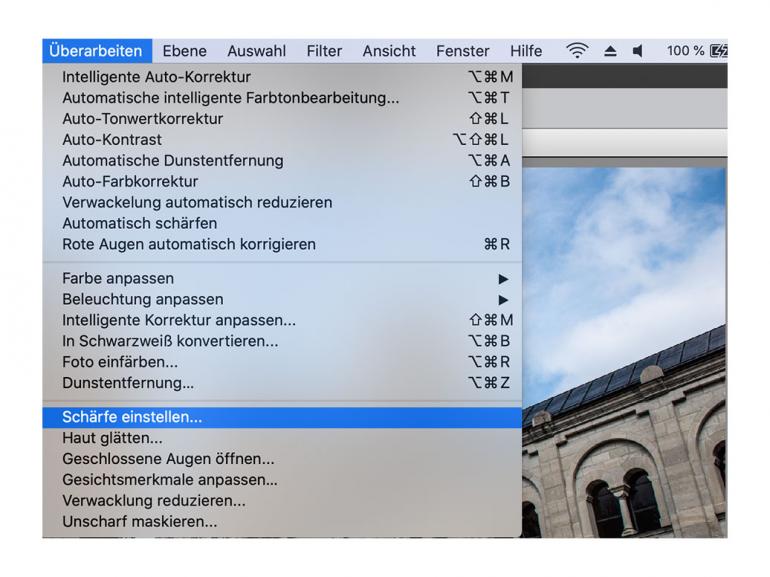
Task: Select Dunstentfernung...
Action: 282,383
